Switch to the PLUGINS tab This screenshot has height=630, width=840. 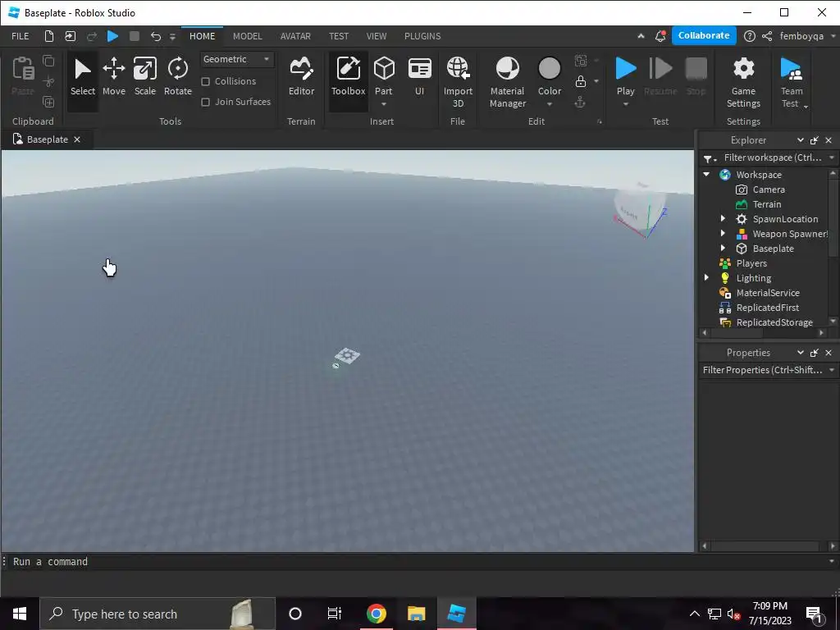click(x=422, y=36)
